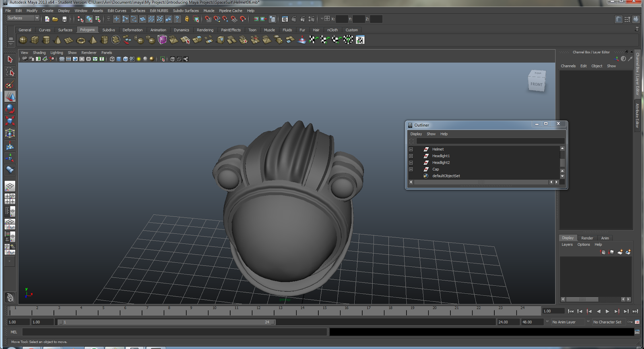Screen dimensions: 644x349
Task: Select the Soft Modification tool
Action: click(10, 145)
